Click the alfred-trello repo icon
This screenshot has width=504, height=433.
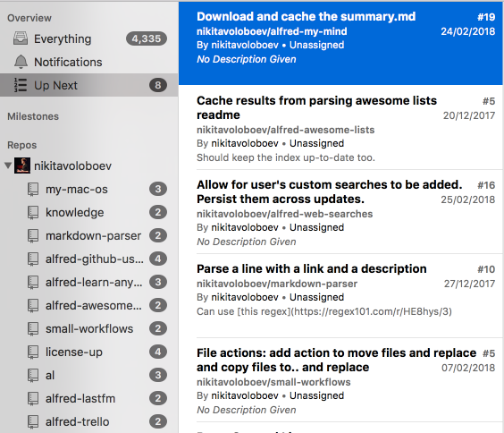tap(33, 421)
